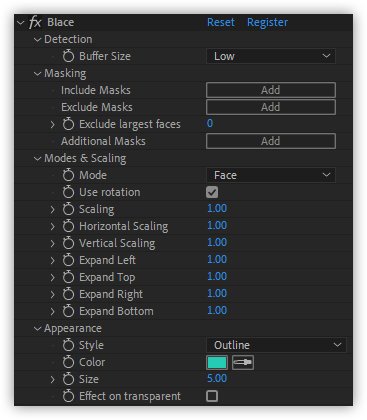This screenshot has width=367, height=420.
Task: Expand the Vertical Scaling property arrow
Action: 52,243
